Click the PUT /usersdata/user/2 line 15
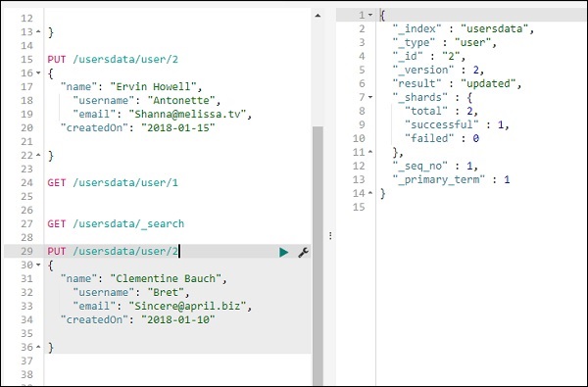588x387 pixels. tap(113, 59)
